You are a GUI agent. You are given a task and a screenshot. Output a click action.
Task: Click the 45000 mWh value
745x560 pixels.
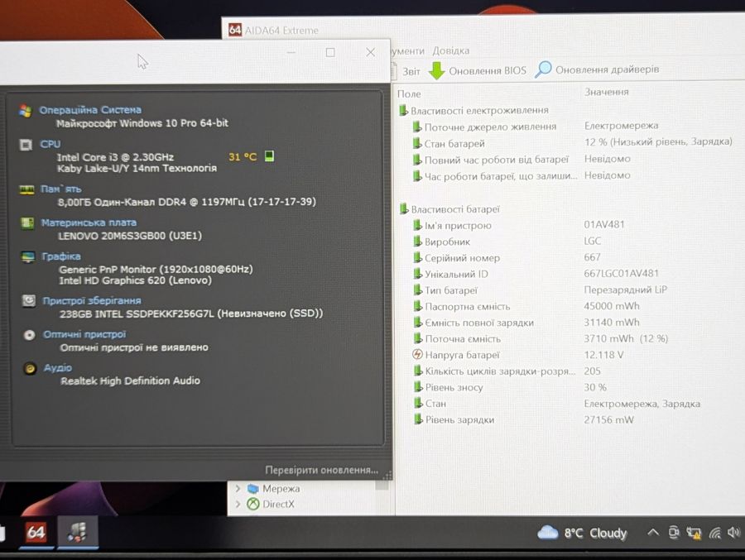click(x=612, y=306)
